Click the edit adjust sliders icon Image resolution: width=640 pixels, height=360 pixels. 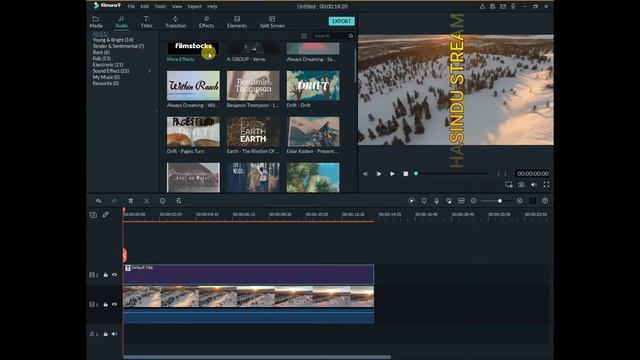point(178,201)
